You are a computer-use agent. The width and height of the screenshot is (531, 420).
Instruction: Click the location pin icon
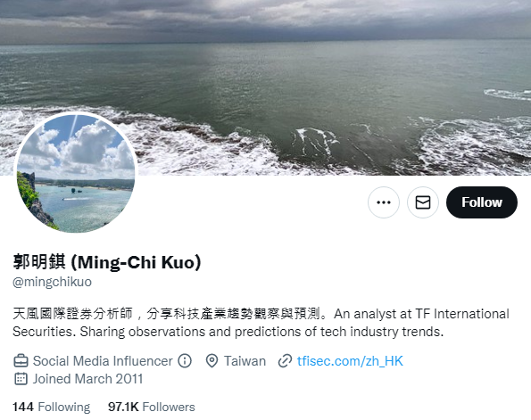212,361
